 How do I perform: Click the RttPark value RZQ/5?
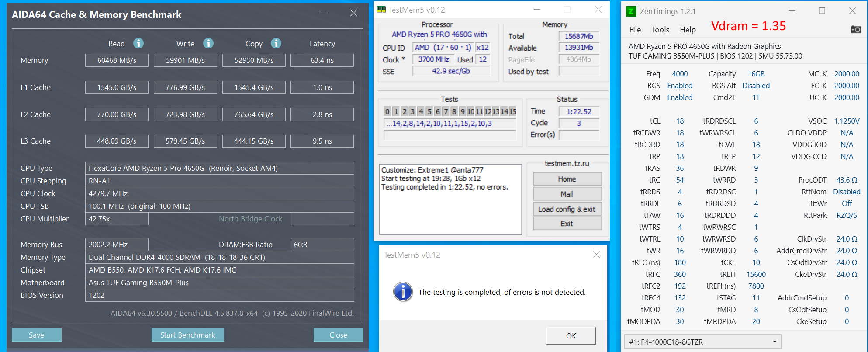coord(847,215)
